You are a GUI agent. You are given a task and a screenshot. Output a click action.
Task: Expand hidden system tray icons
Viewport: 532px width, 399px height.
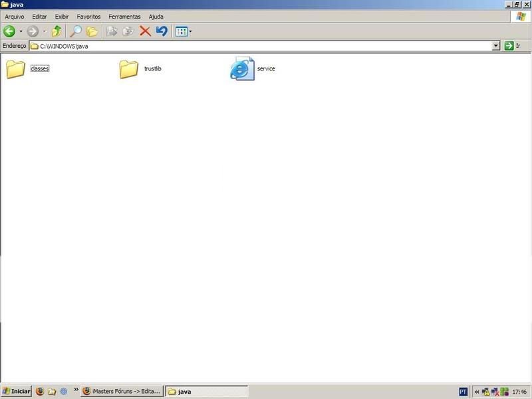(477, 392)
